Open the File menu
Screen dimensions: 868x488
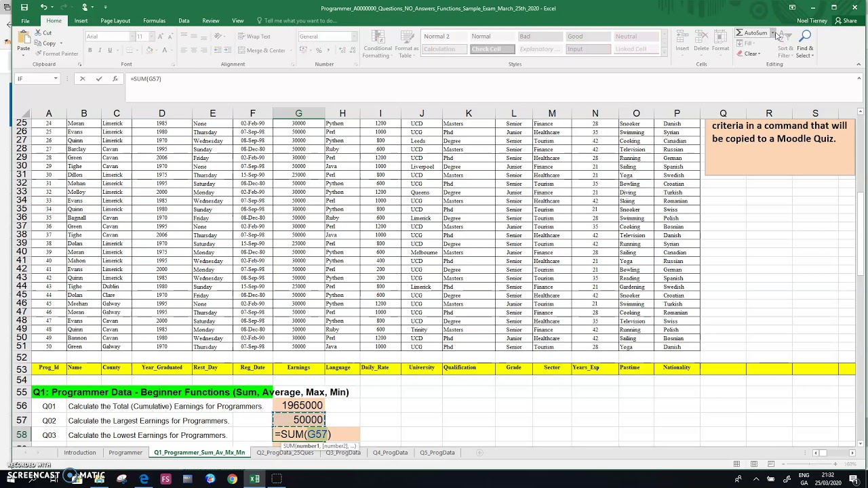click(25, 21)
